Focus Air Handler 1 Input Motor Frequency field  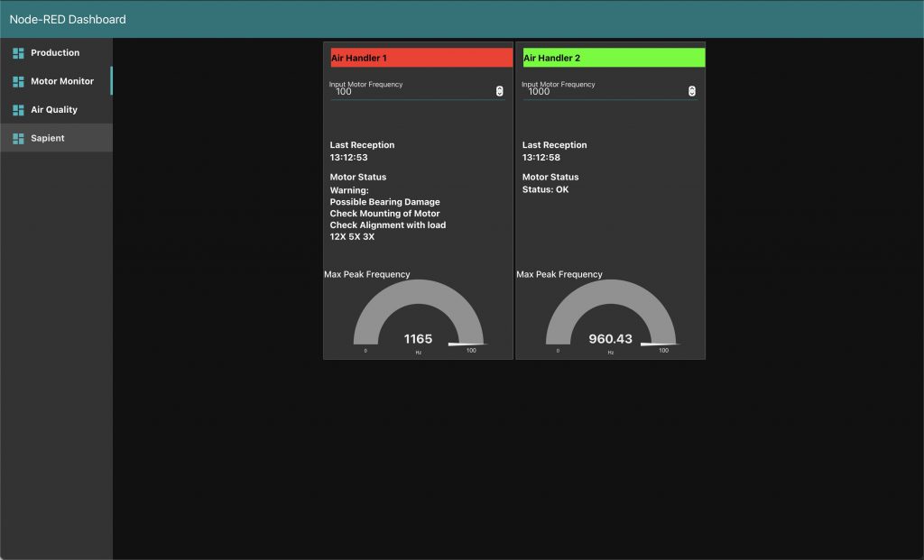pyautogui.click(x=417, y=91)
